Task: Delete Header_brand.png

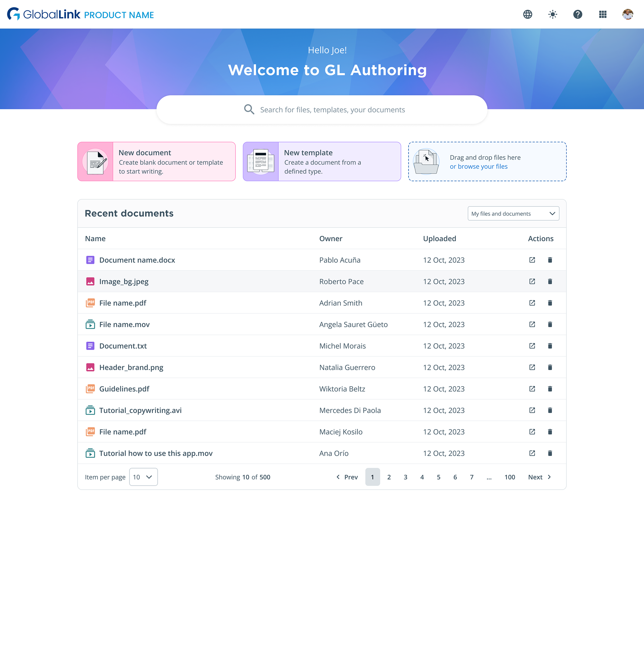Action: coord(550,367)
